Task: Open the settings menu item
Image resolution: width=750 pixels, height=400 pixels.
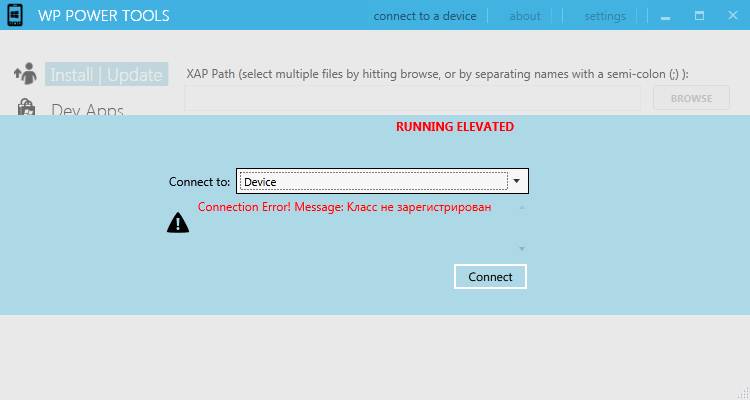Action: coord(605,16)
